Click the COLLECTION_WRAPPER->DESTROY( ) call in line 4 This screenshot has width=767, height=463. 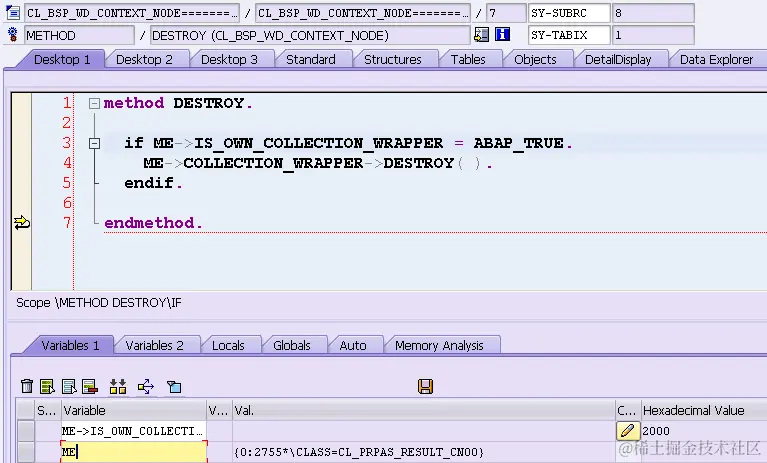pyautogui.click(x=332, y=163)
